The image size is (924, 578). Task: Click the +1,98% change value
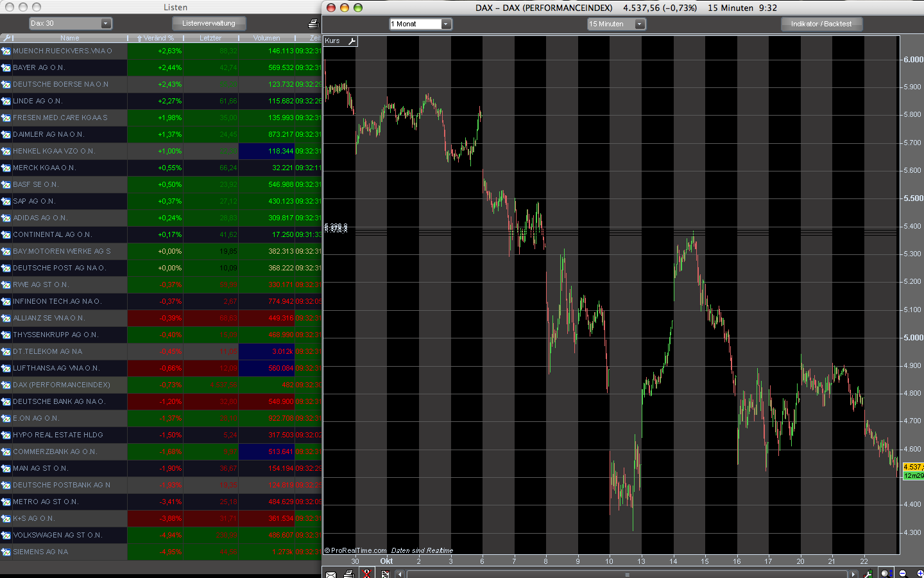click(x=170, y=118)
